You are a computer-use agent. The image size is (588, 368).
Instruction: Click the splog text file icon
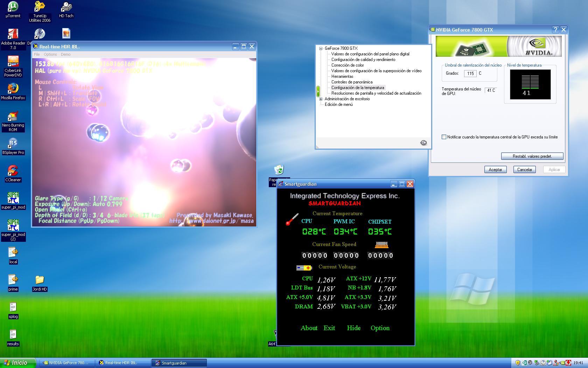(x=13, y=310)
